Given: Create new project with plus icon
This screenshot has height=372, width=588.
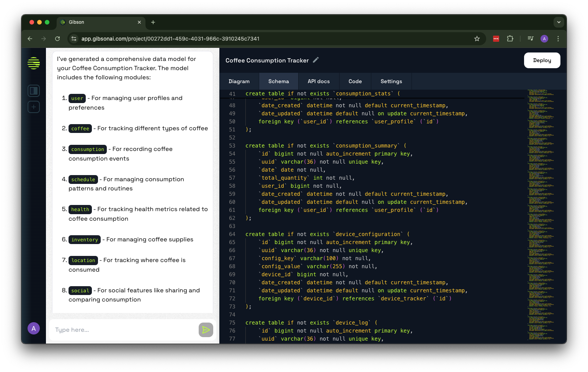Looking at the screenshot, I should coord(34,107).
